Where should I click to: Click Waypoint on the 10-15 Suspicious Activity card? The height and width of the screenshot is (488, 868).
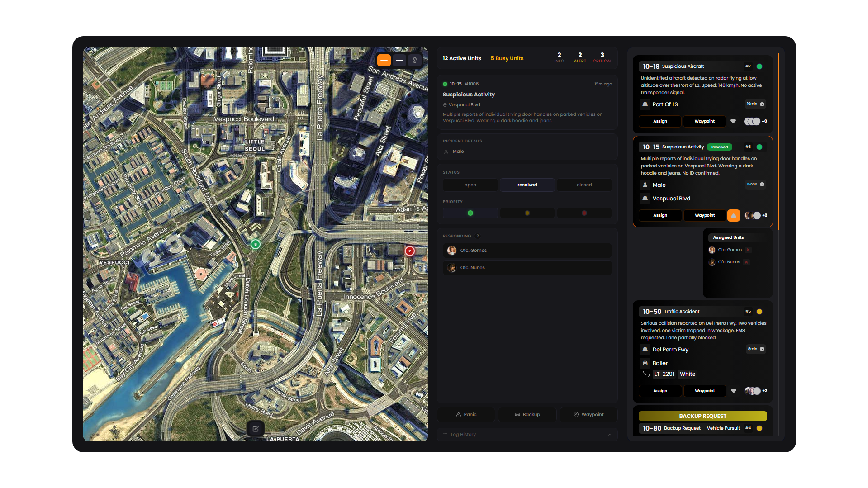pyautogui.click(x=704, y=215)
